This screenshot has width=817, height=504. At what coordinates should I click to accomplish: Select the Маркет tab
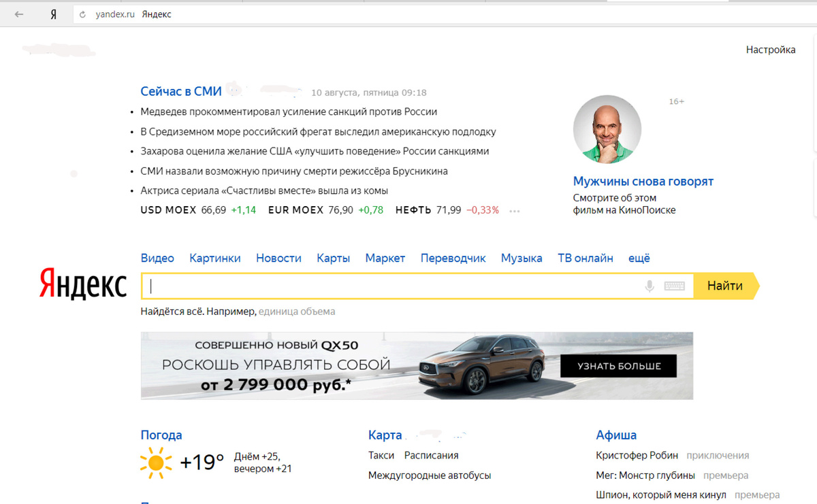pyautogui.click(x=385, y=258)
